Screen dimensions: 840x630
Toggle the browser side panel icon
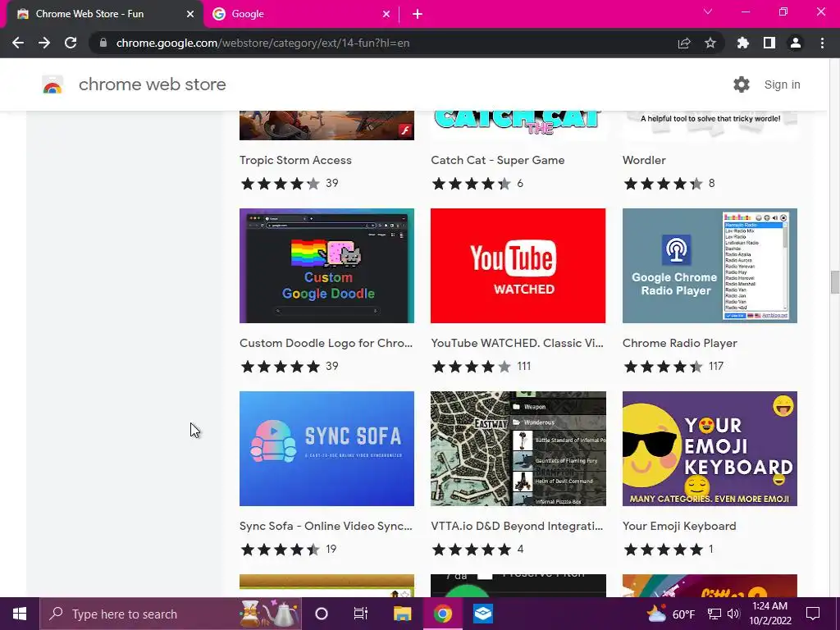[x=769, y=43]
